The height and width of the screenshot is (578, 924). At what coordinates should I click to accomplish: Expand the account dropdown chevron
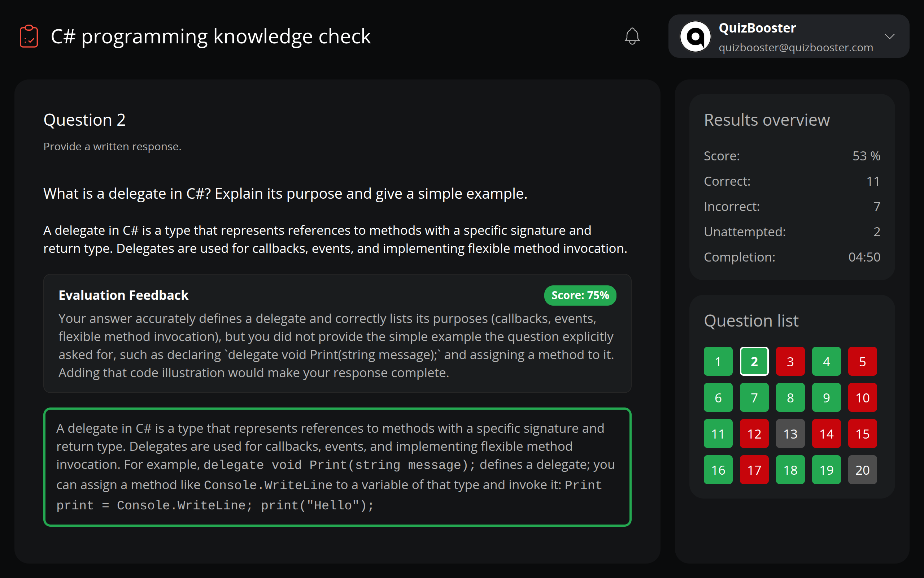tap(890, 36)
